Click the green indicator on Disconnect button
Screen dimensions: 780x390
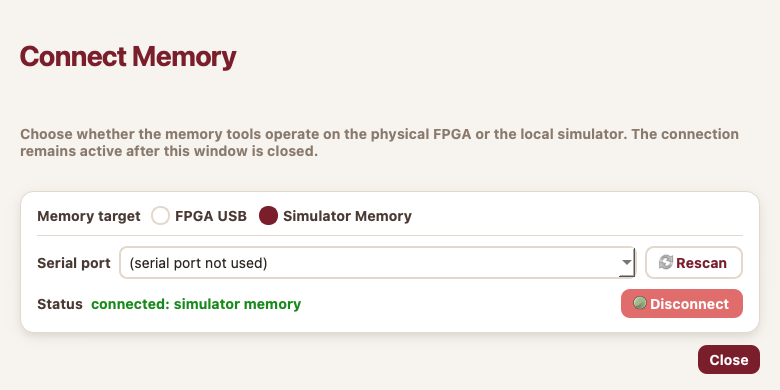(x=640, y=302)
